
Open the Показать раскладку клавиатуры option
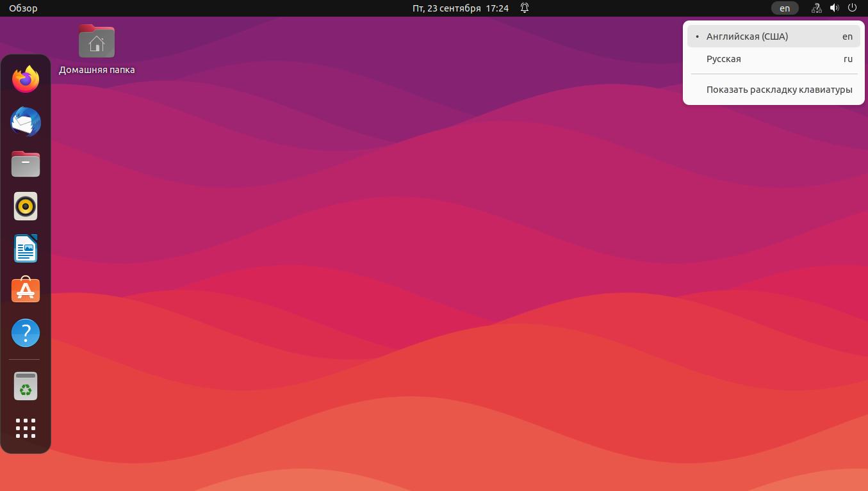[779, 90]
